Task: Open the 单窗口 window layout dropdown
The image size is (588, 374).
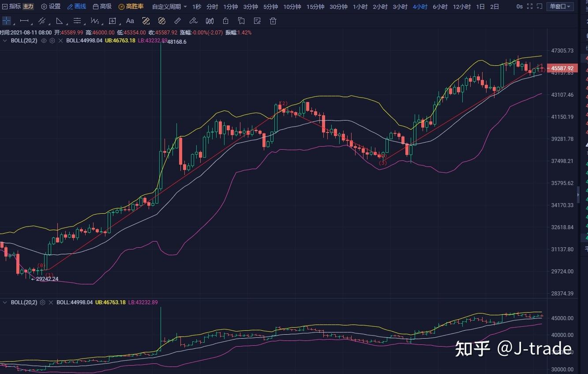Action: click(x=560, y=7)
